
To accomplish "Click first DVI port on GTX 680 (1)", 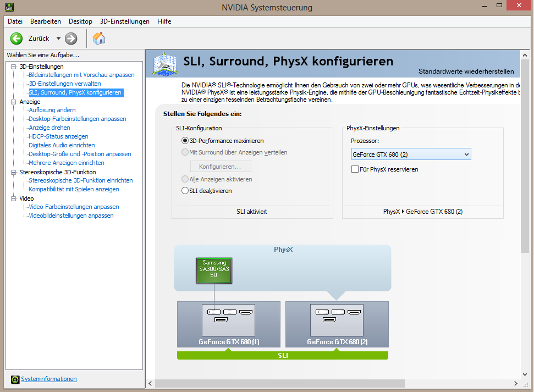I will point(214,312).
